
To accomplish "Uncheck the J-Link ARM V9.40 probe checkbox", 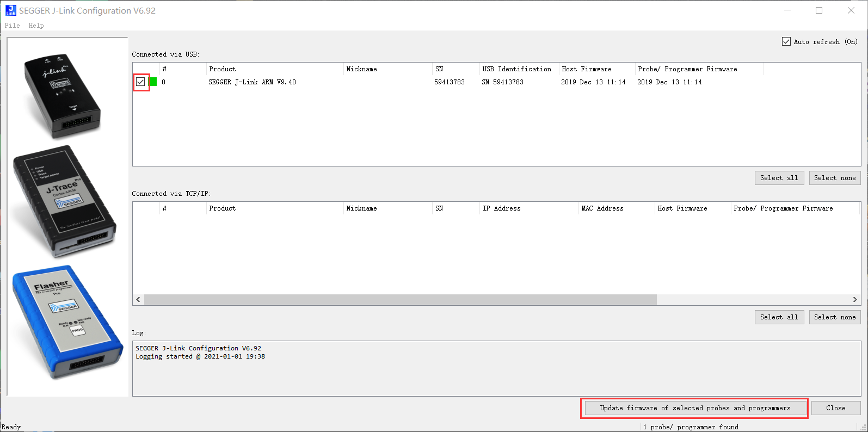I will (x=140, y=82).
